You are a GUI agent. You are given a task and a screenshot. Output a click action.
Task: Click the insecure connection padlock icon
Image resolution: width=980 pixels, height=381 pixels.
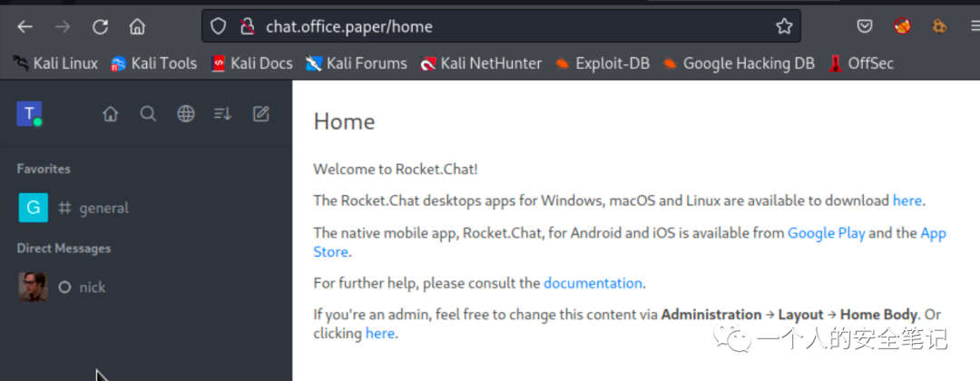pyautogui.click(x=248, y=26)
